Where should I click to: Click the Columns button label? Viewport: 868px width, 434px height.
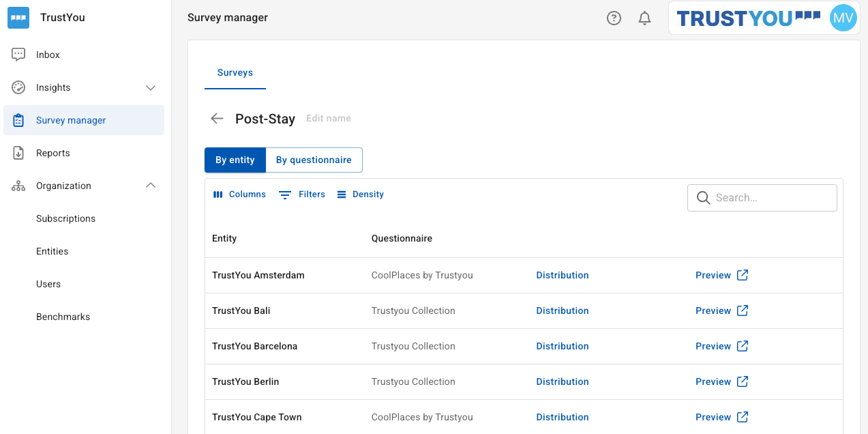[x=248, y=194]
